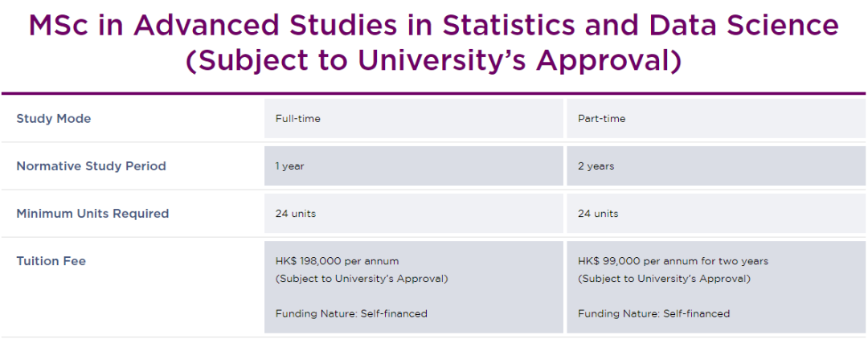Click the Part-time study mode cell
Viewport: 868px width, 339px height.
pyautogui.click(x=601, y=119)
